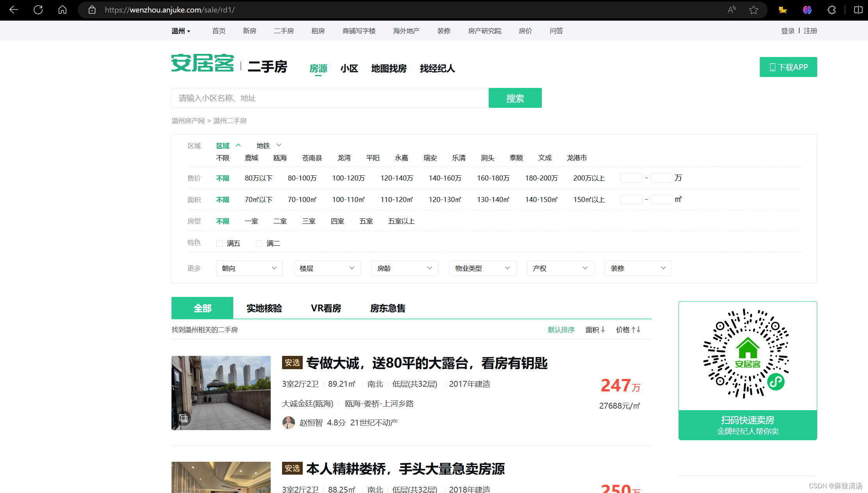Open the 物业类型 dropdown

(483, 268)
